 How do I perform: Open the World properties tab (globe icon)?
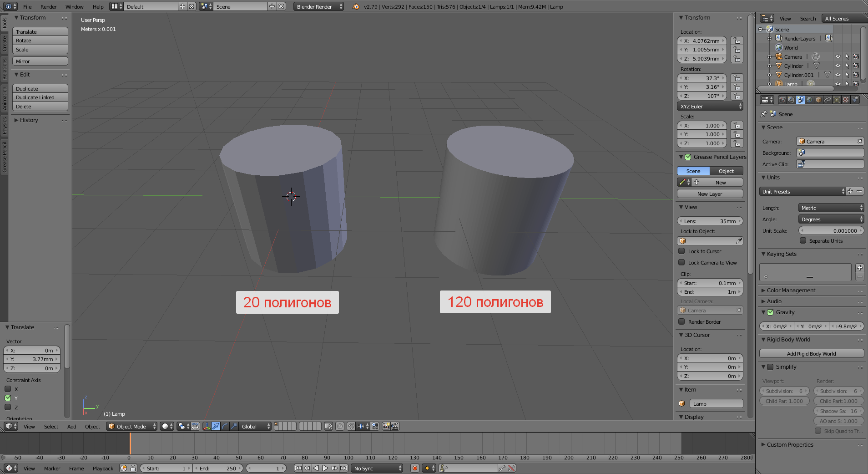809,100
